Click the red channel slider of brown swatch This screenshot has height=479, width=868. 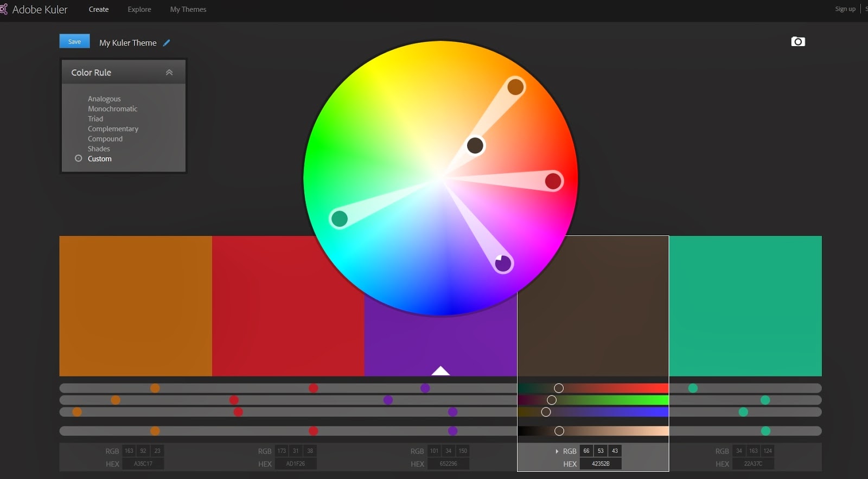click(x=593, y=388)
